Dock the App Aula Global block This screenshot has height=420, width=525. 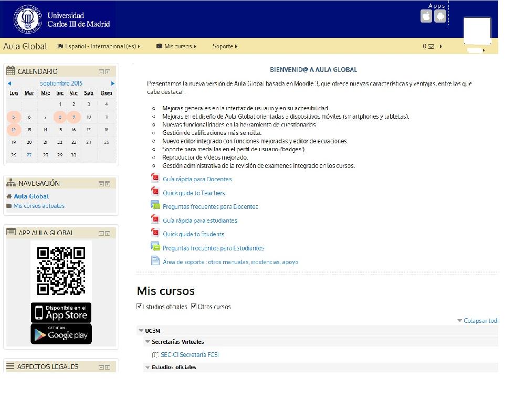pyautogui.click(x=107, y=233)
